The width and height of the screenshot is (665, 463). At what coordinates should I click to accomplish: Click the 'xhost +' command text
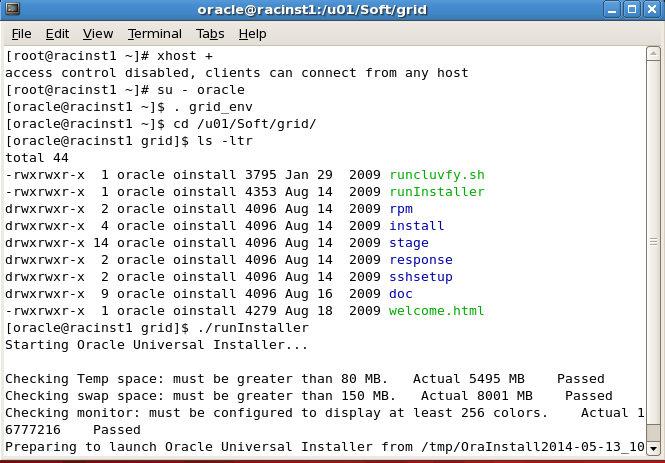tap(185, 56)
